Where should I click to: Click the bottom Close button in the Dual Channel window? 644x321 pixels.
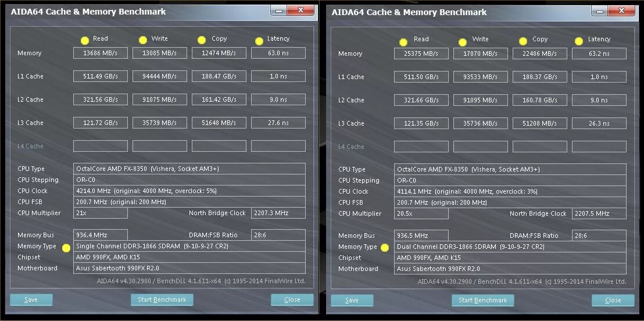pyautogui.click(x=613, y=300)
